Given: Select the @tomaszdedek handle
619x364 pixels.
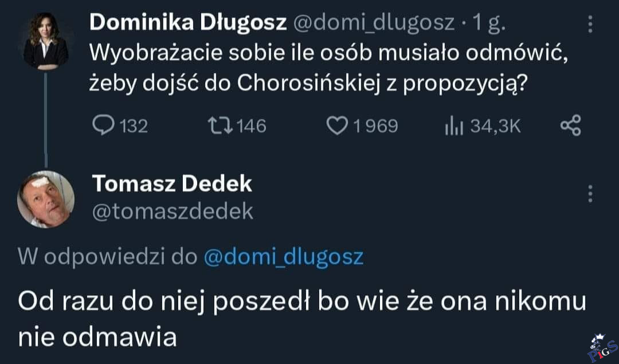Looking at the screenshot, I should point(173,212).
